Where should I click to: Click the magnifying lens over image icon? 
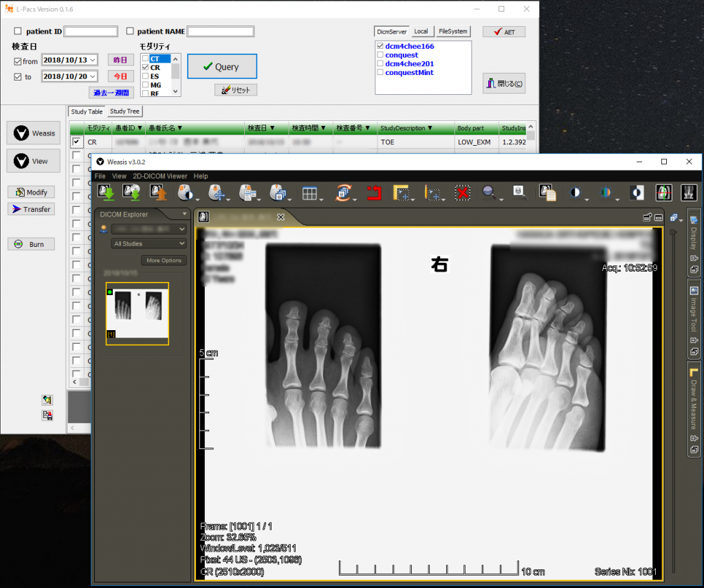tap(520, 193)
